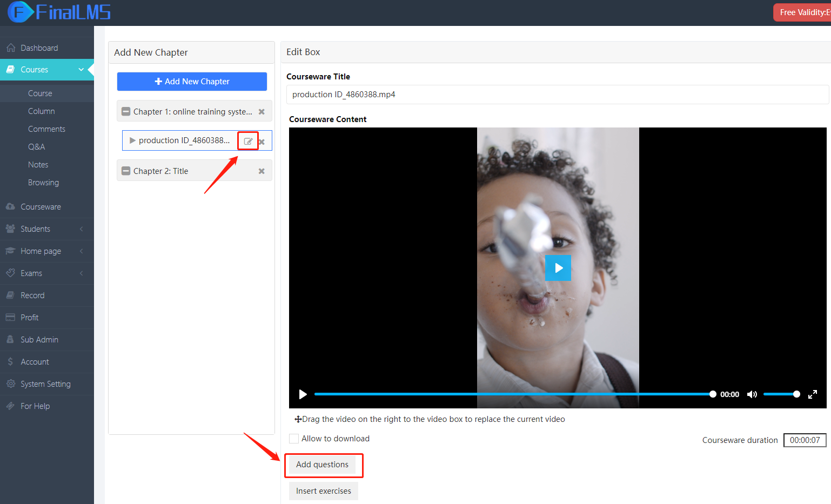
Task: Enable the Allow to download checkbox
Action: [x=294, y=439]
